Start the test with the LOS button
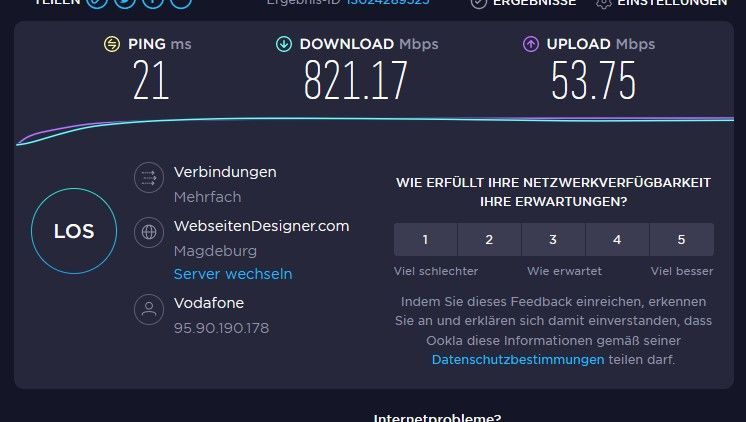The image size is (746, 422). click(x=74, y=231)
